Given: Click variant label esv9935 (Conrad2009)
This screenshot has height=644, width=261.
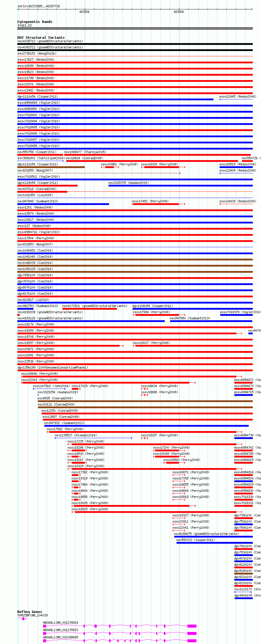Looking at the screenshot, I should coord(55,398).
